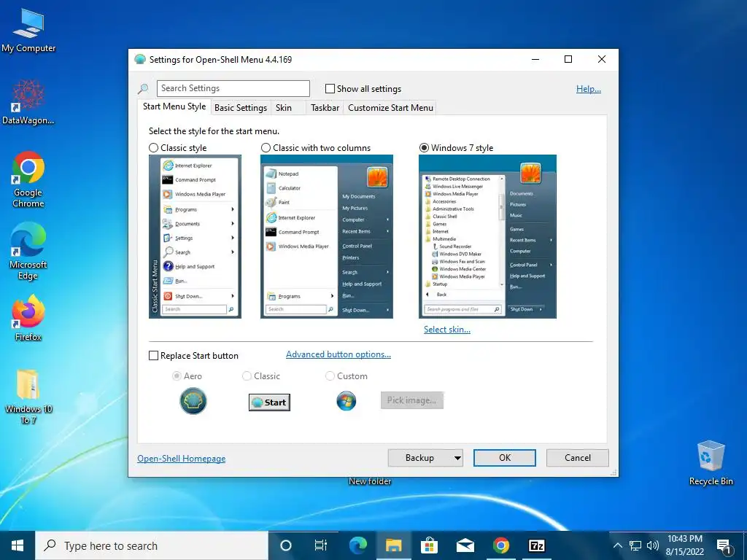The image size is (747, 560).
Task: Open the Backup dropdown arrow
Action: [x=457, y=458]
